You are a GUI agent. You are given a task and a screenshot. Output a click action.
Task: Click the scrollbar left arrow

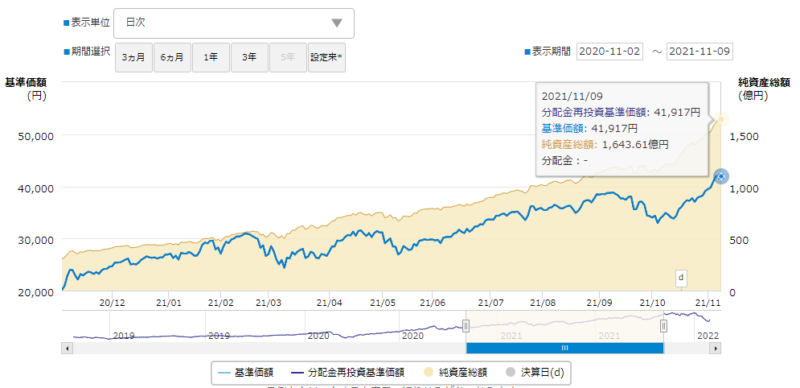point(67,348)
